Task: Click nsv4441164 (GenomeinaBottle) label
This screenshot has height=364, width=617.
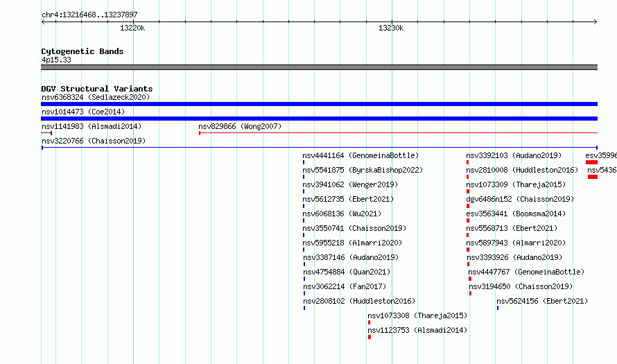Action: pos(360,155)
